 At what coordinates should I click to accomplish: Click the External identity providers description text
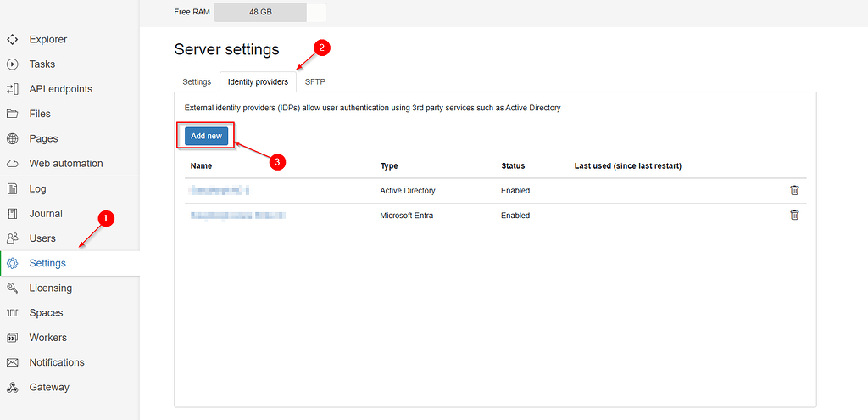coord(373,108)
